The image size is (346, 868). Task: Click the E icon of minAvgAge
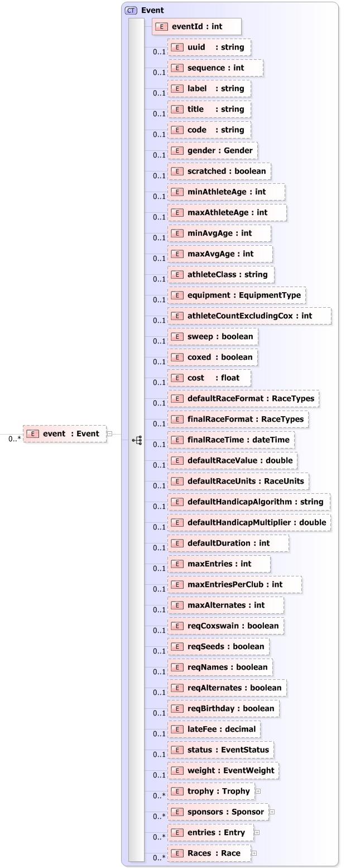click(177, 233)
